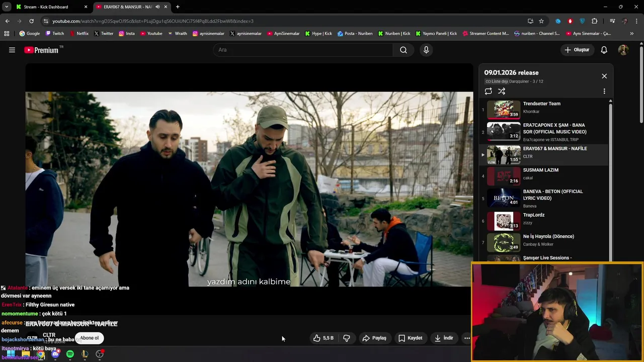Bookmark this page with star icon
Image resolution: width=644 pixels, height=362 pixels.
click(x=541, y=21)
